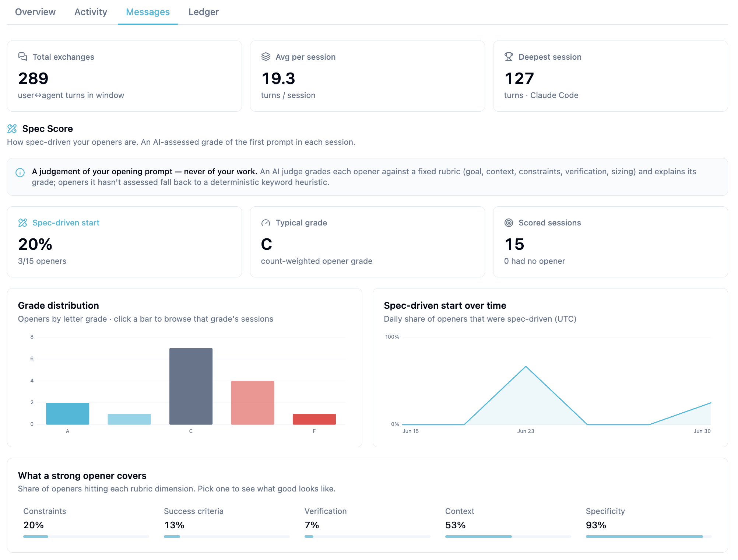
Task: Click the Jun 15 axis label
Action: click(411, 431)
